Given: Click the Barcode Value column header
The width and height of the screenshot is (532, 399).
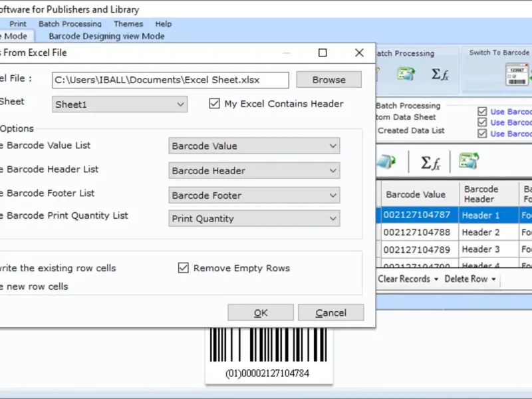Looking at the screenshot, I should (420, 194).
